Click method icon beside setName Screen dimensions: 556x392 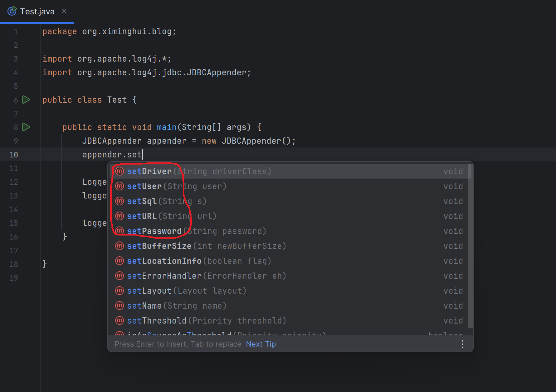click(120, 306)
